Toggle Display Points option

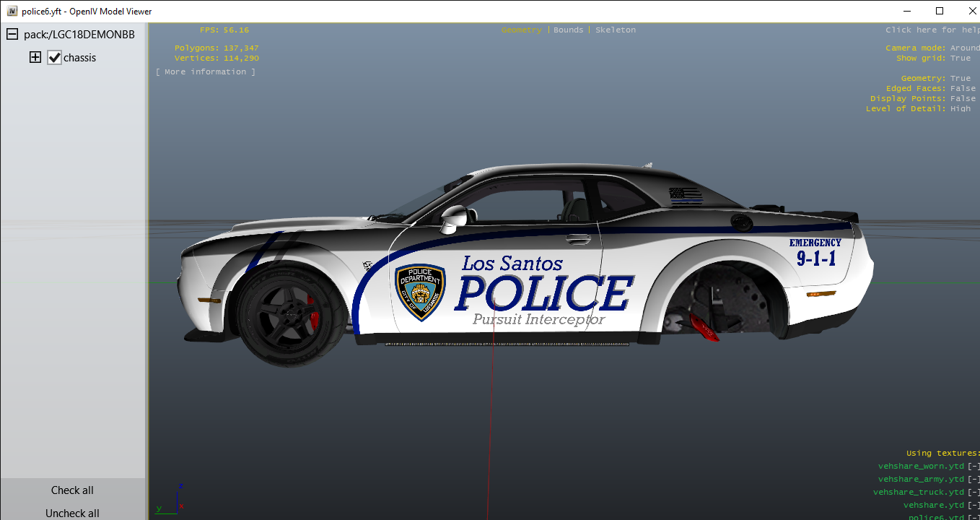coord(963,99)
